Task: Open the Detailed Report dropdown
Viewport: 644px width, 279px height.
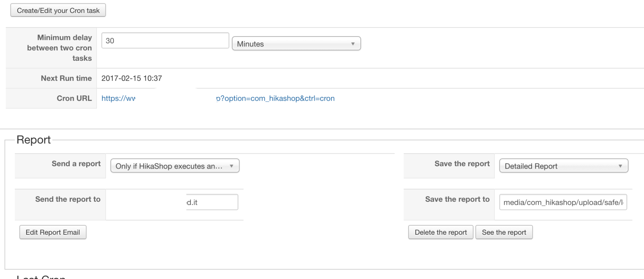Action: 563,166
